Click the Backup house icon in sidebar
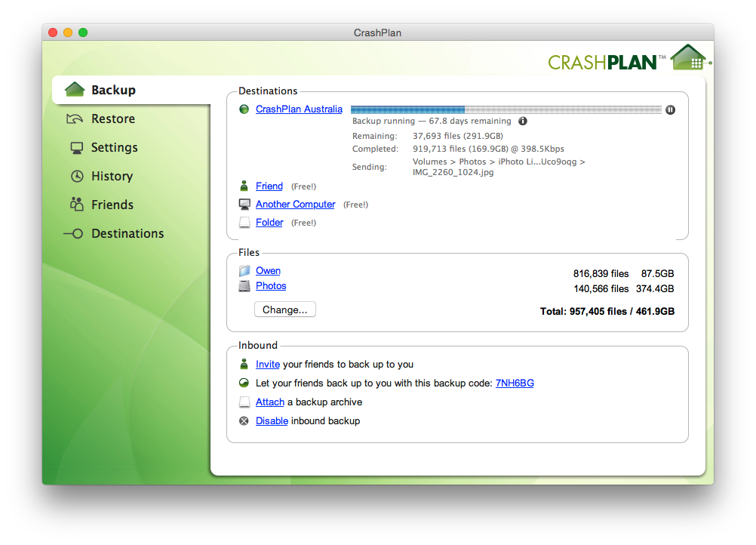The height and width of the screenshot is (545, 756). click(75, 89)
